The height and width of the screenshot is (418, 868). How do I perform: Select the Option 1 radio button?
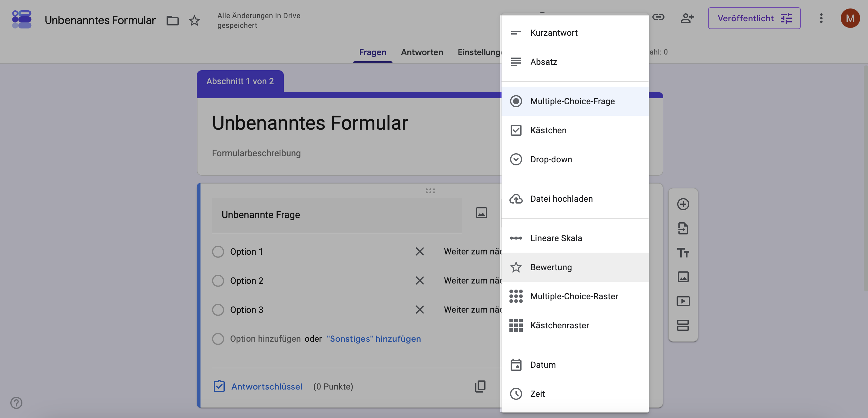[218, 251]
